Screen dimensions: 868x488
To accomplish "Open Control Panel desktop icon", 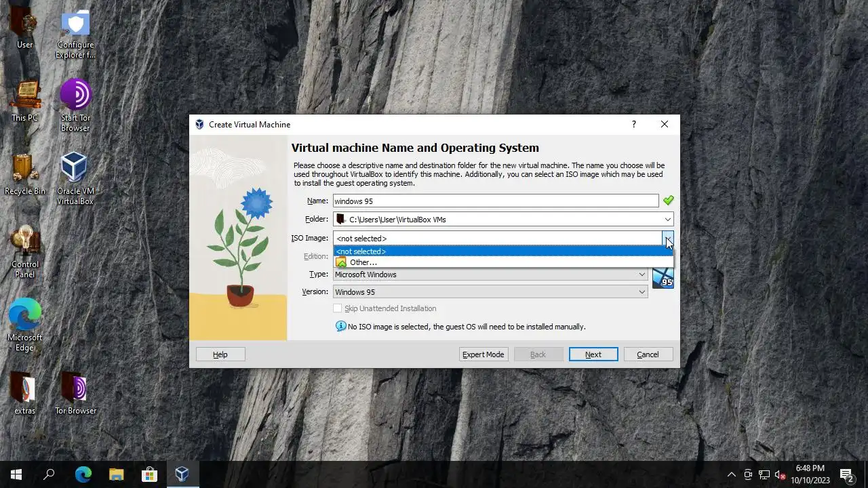I will [x=25, y=251].
